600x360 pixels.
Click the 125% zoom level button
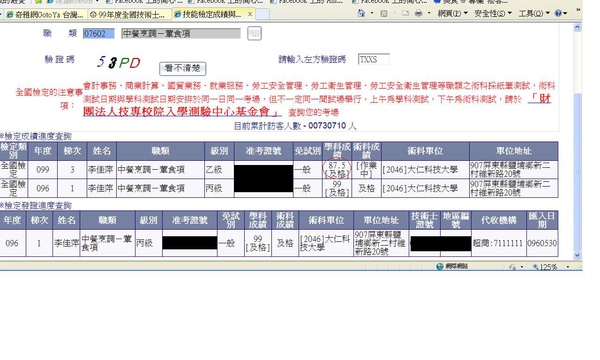click(545, 267)
